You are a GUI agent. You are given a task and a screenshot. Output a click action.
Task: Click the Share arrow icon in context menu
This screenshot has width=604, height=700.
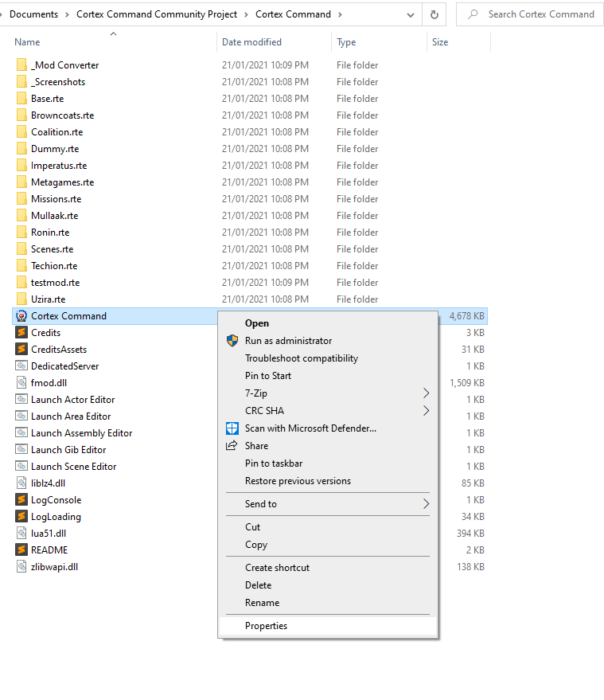[x=232, y=445]
